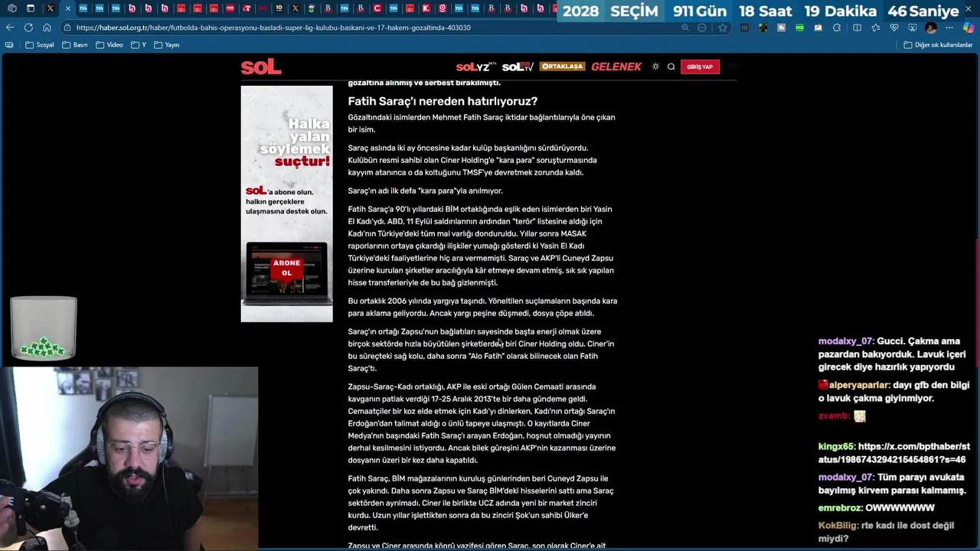The width and height of the screenshot is (980, 551).
Task: Open the search icon on the soL header
Action: [x=671, y=67]
